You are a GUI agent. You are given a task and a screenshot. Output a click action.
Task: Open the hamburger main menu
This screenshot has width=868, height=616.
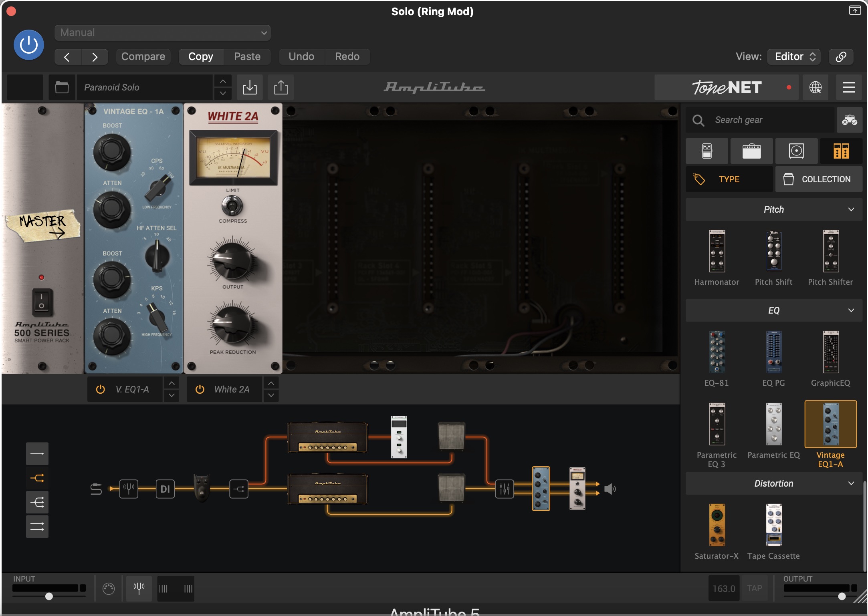(848, 87)
